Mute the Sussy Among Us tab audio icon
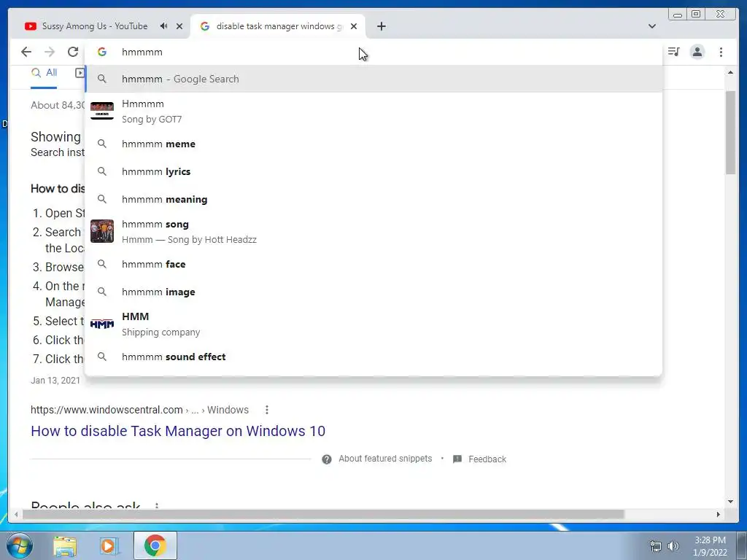The width and height of the screenshot is (747, 560). (x=164, y=26)
